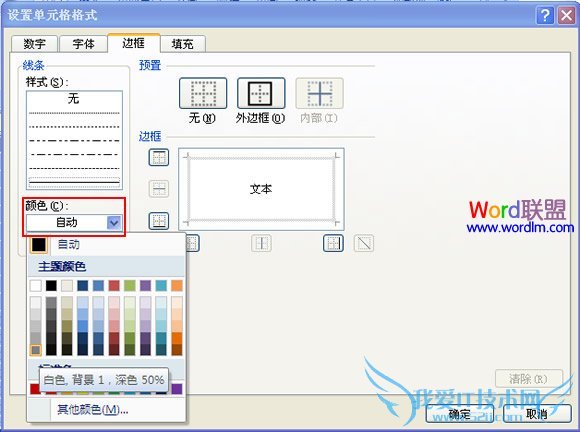Viewport: 580px width, 432px height.
Task: Pick the darkest green shade in olive column
Action: [x=130, y=350]
